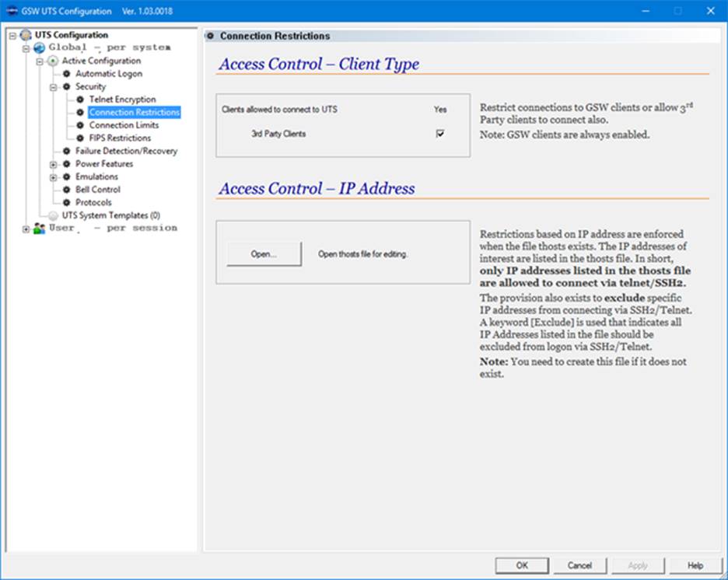Collapse the Active Configuration node
728x580 pixels.
click(x=40, y=61)
